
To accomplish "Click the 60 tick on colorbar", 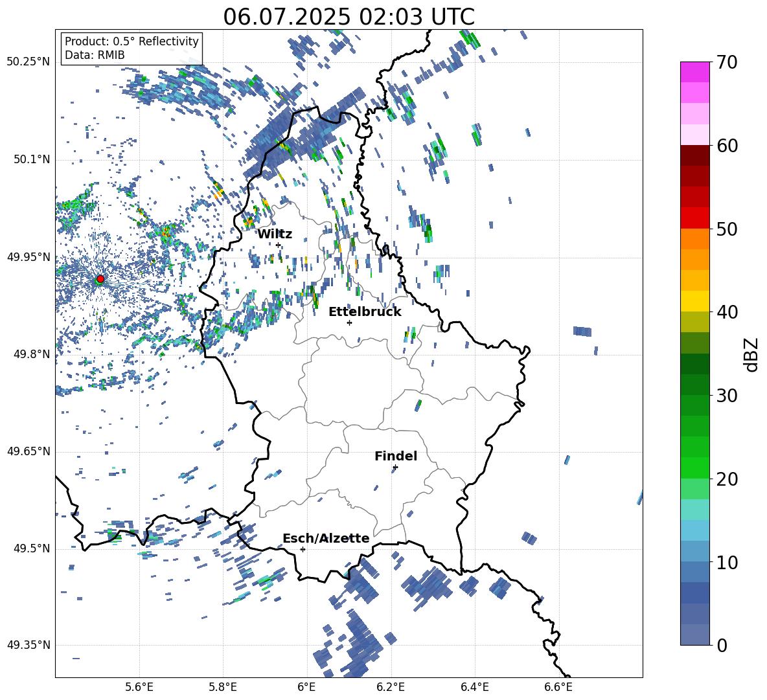I will coord(727,146).
